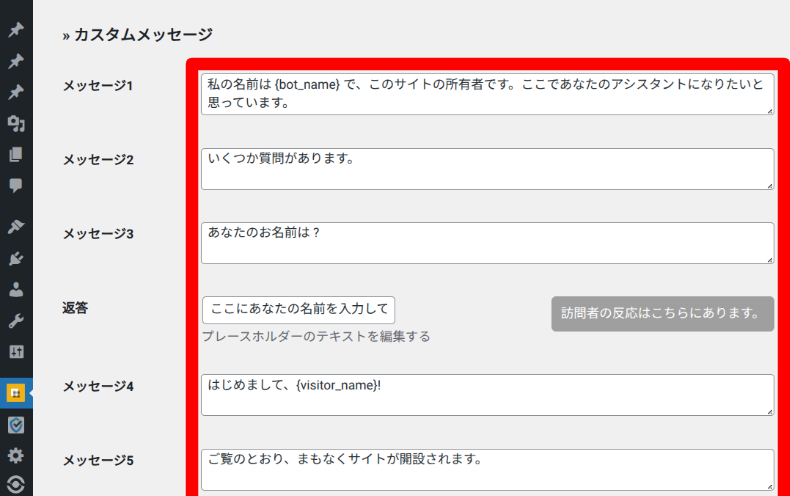Click the 'メッセージ2' label

98,160
